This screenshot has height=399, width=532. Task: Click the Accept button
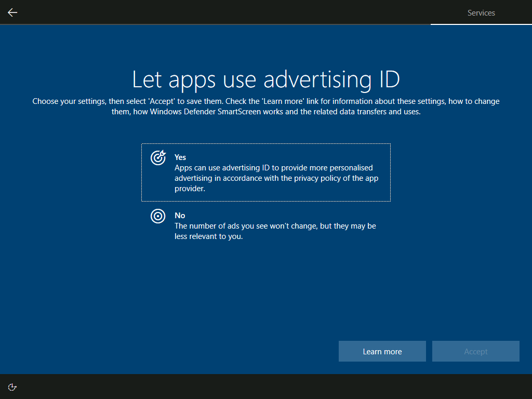(476, 351)
